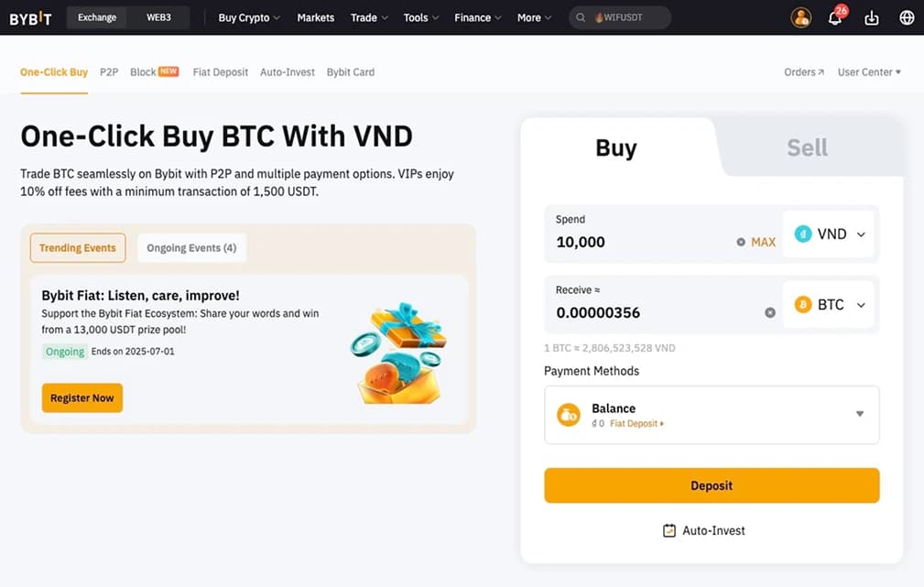Open the notifications bell icon
The height and width of the screenshot is (587, 924).
834,16
